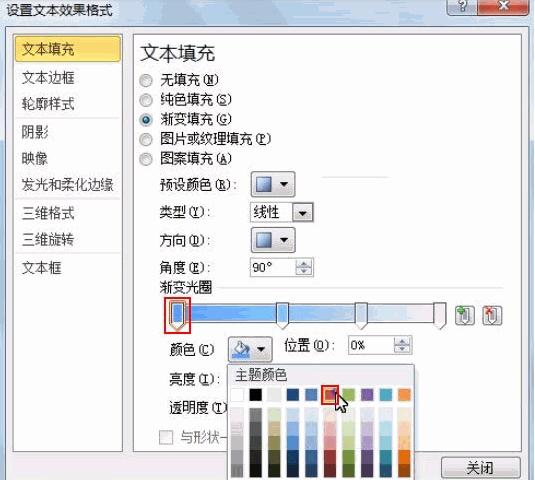The height and width of the screenshot is (480, 535).
Task: Open the 发光和柔化边缘 tab
Action: click(x=68, y=185)
